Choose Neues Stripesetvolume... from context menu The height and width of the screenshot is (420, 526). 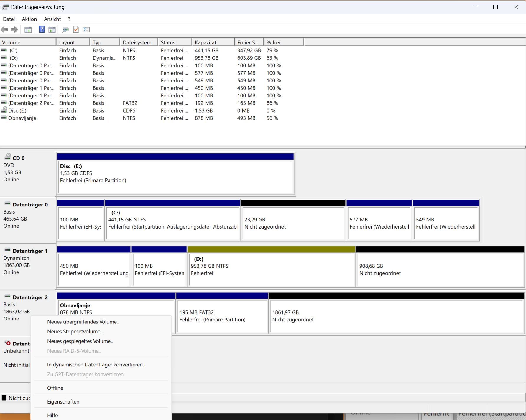pyautogui.click(x=101, y=331)
